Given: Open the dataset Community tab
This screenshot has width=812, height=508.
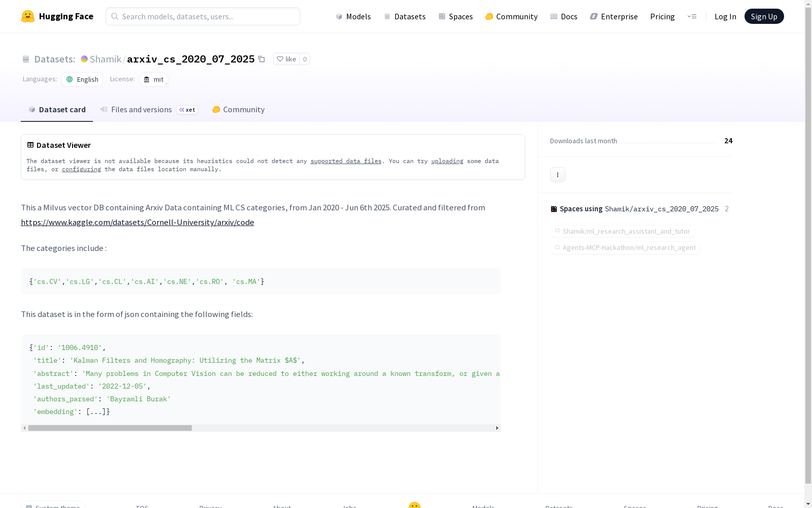Looking at the screenshot, I should tap(239, 110).
